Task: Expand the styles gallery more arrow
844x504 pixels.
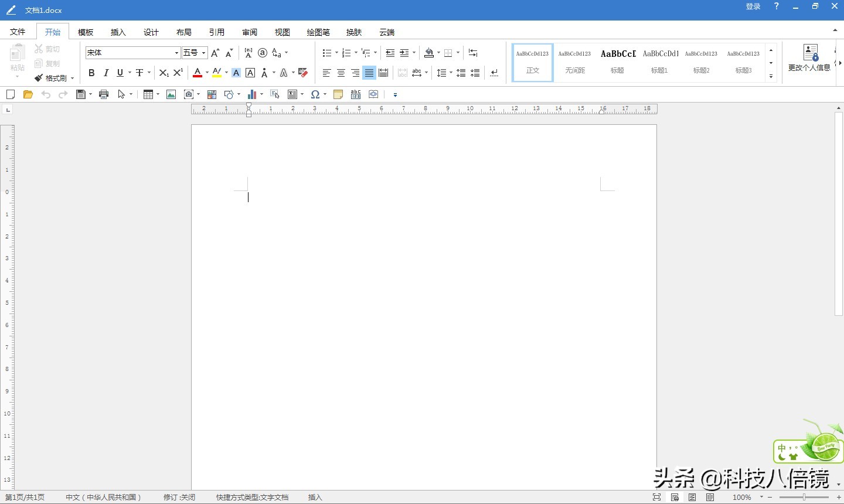Action: [x=771, y=76]
